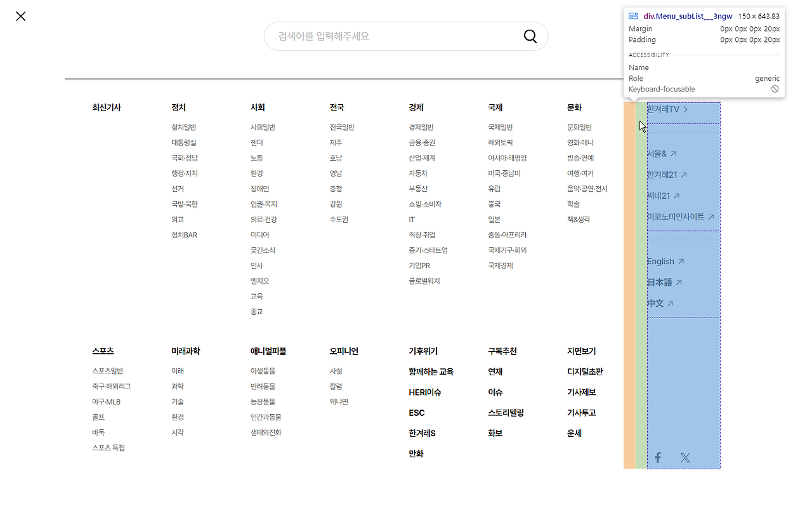The image size is (812, 508).
Task: Open 해외토픽 under 국제
Action: tap(501, 143)
